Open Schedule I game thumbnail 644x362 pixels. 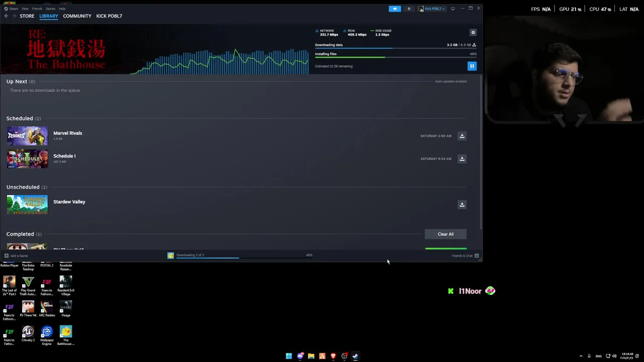27,159
